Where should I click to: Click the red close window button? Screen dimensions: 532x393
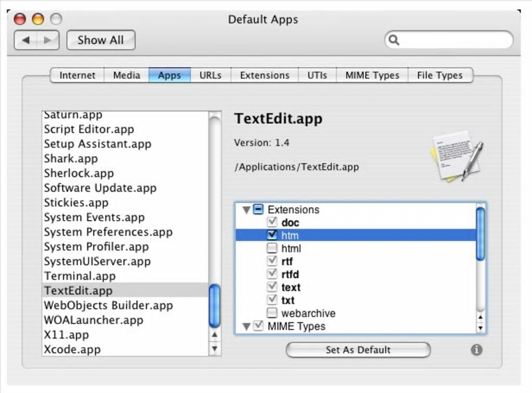tap(20, 19)
